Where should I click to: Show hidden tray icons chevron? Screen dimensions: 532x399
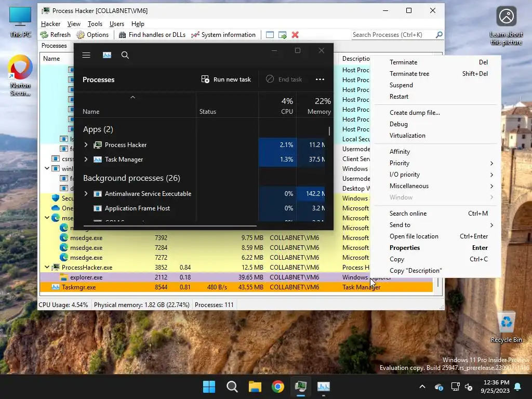click(x=422, y=387)
